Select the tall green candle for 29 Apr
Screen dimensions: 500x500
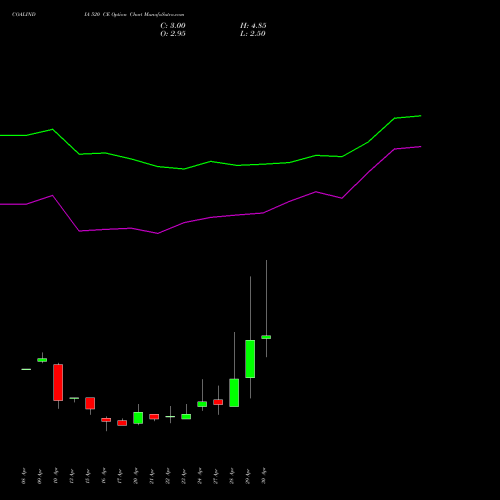pos(250,359)
